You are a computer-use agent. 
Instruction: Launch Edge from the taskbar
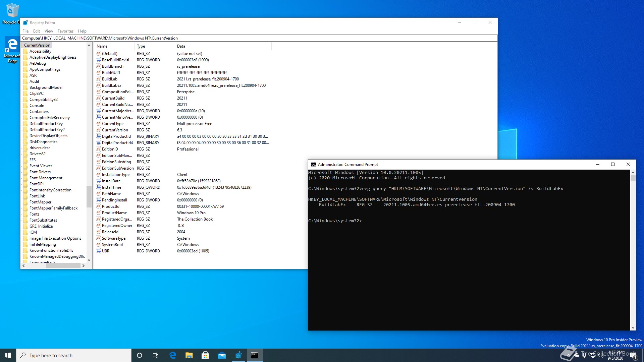pyautogui.click(x=173, y=355)
